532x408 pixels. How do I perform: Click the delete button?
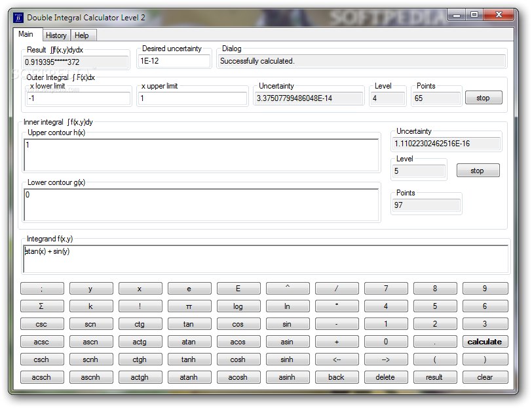[385, 377]
